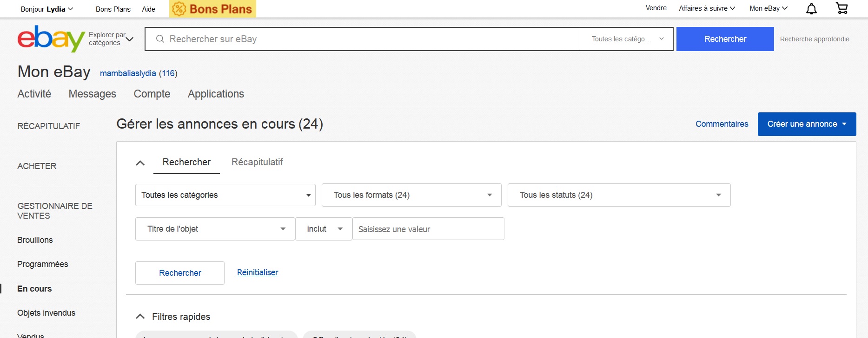This screenshot has height=338, width=868.
Task: Open the Aide link
Action: tap(149, 9)
